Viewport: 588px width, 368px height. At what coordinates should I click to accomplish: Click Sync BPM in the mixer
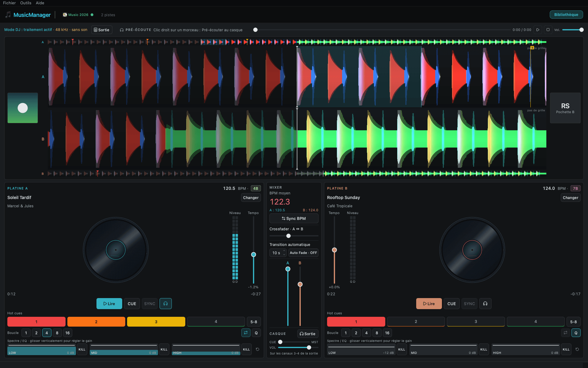tap(294, 218)
